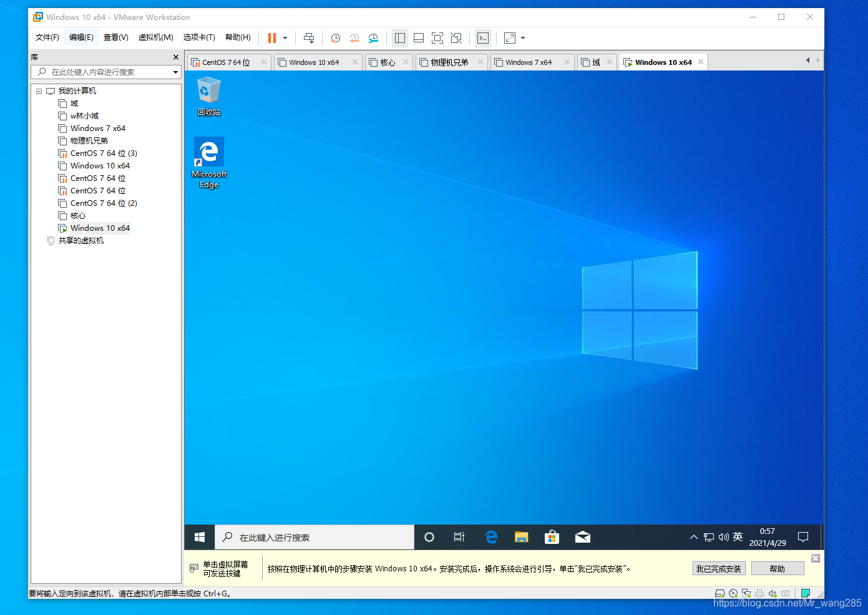The image size is (868, 615).
Task: Open the stretch guest display dropdown arrow
Action: tap(523, 38)
